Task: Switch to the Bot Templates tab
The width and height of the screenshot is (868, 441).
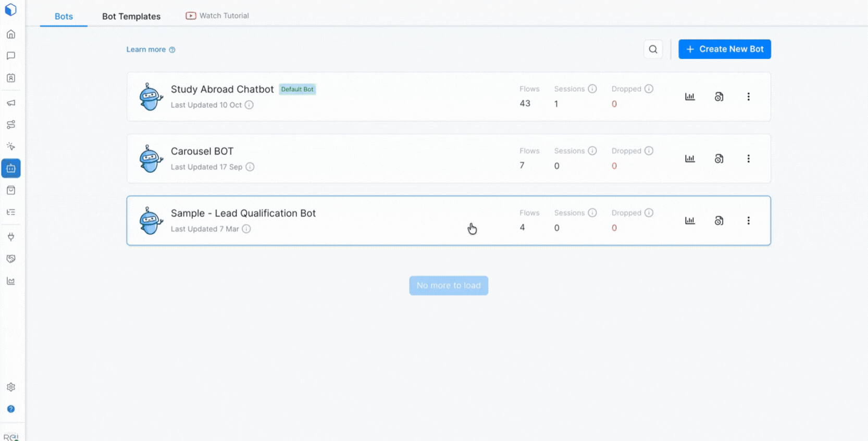Action: pos(131,16)
